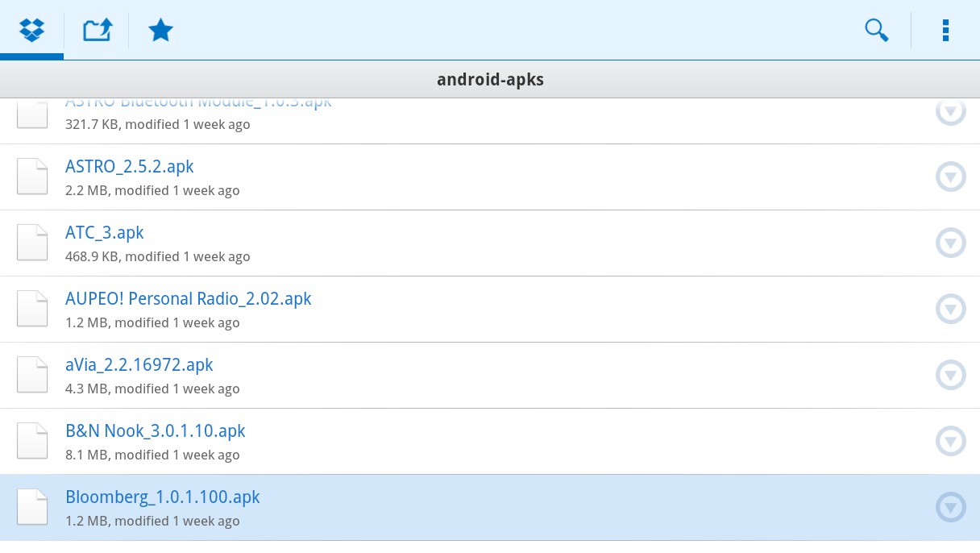Open the Dropbox files tab
The height and width of the screenshot is (553, 980).
pyautogui.click(x=31, y=31)
